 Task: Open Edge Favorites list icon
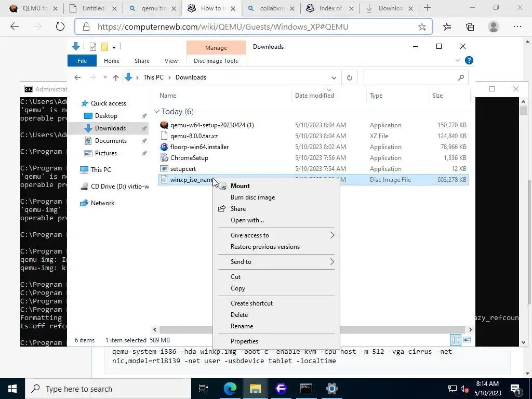click(x=447, y=27)
